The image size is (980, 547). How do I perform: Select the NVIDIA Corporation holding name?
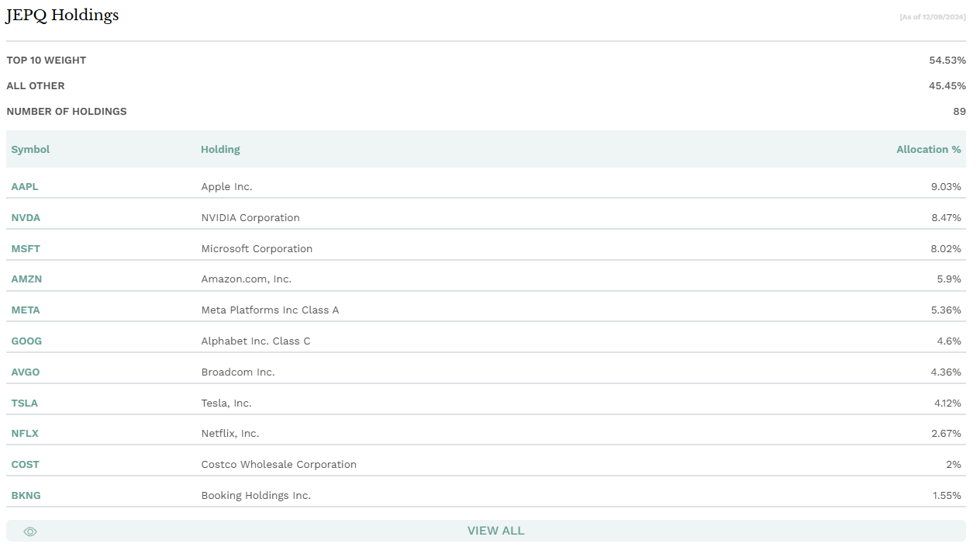click(x=250, y=218)
